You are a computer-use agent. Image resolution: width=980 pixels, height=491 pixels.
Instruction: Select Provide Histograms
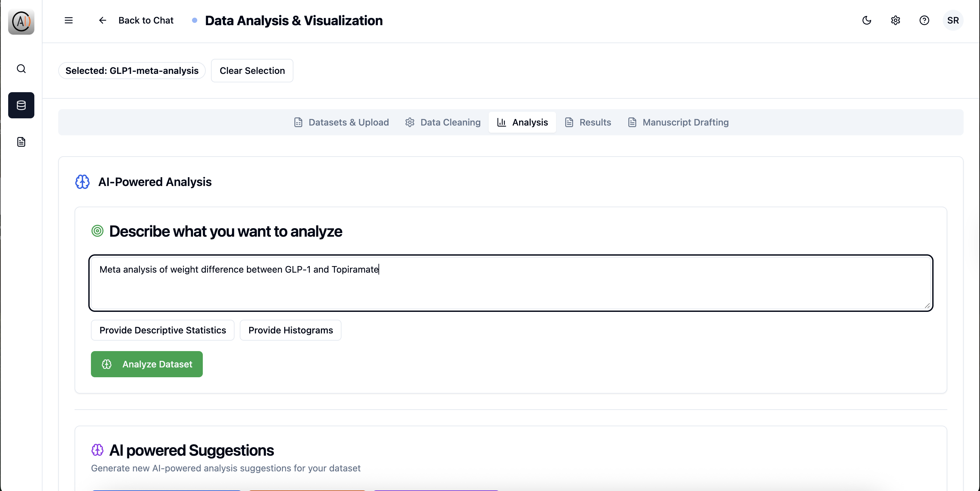[x=290, y=330]
